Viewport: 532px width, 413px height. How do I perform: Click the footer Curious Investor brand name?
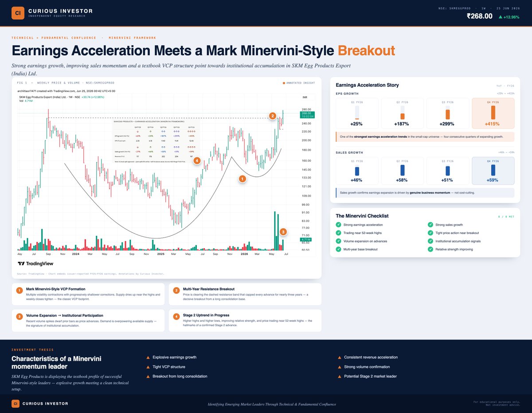[45, 404]
